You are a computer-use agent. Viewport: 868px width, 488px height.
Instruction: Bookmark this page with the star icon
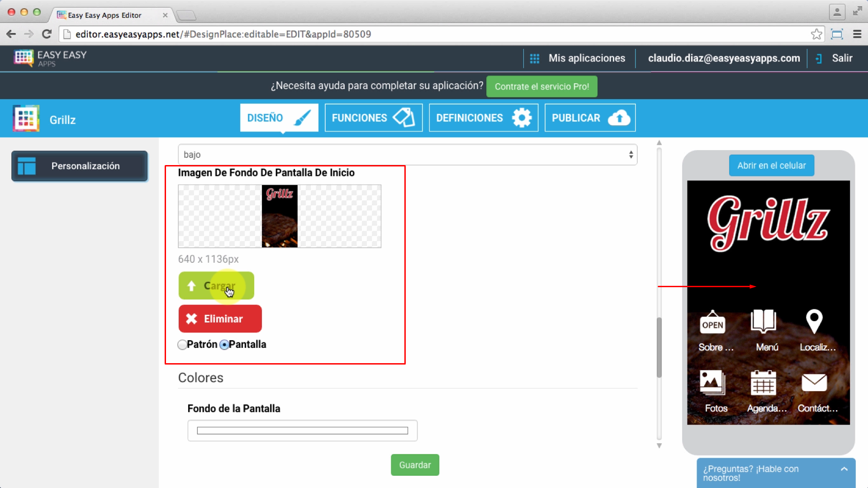816,34
